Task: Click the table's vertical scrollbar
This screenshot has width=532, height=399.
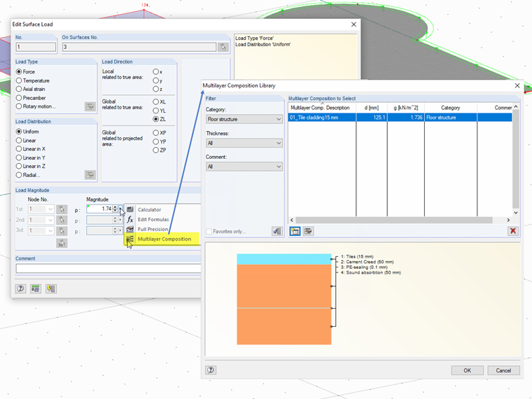Action: click(x=516, y=159)
